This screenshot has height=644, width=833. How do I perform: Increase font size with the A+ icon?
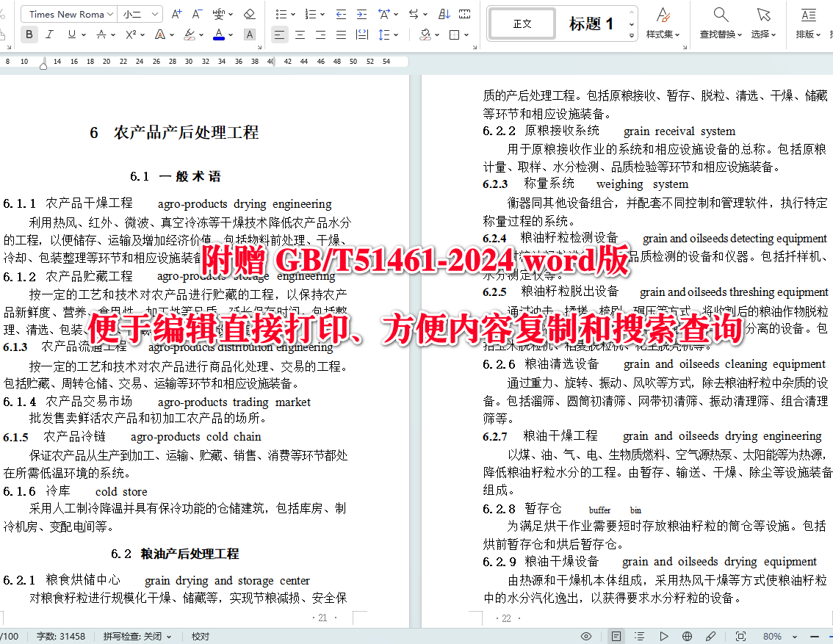(176, 13)
